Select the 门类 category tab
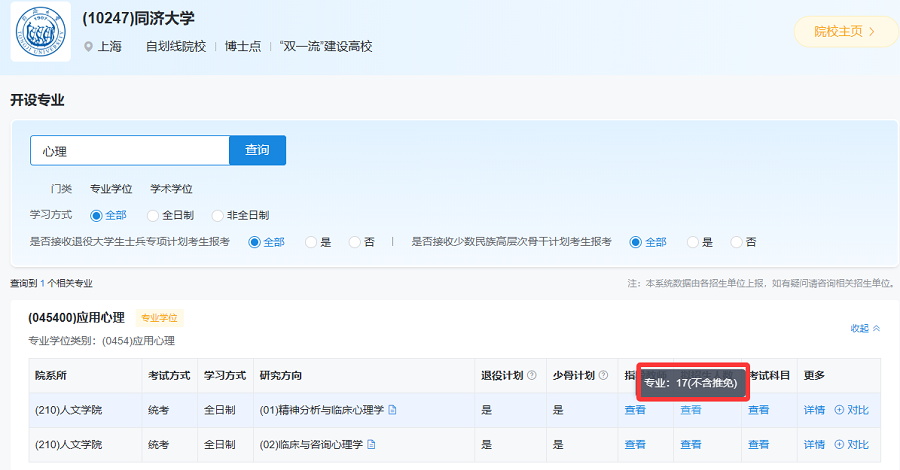This screenshot has width=900, height=470. 62,188
